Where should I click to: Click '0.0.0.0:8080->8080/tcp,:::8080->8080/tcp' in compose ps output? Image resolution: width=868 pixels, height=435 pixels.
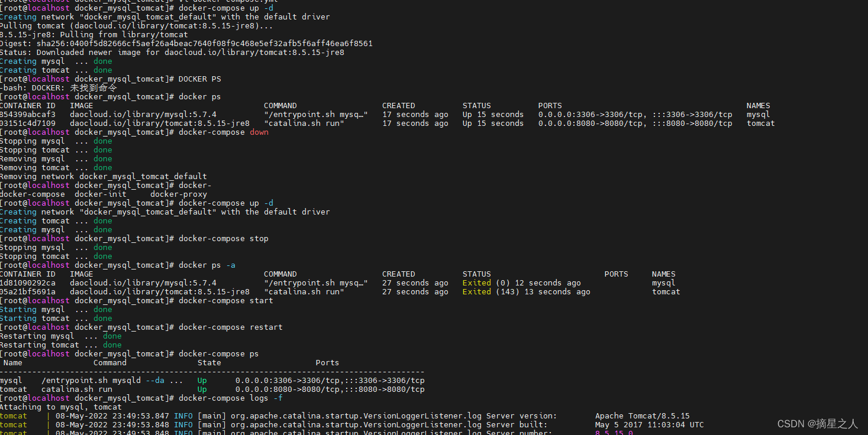coord(330,389)
